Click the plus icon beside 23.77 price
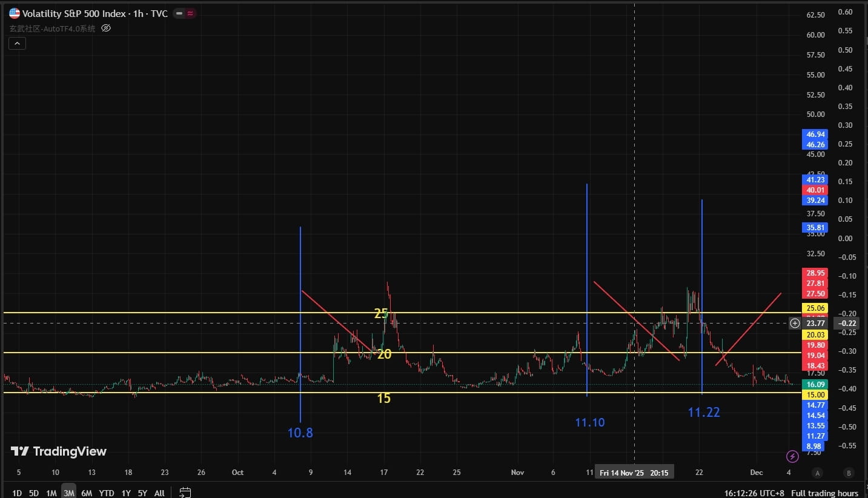 pyautogui.click(x=795, y=323)
